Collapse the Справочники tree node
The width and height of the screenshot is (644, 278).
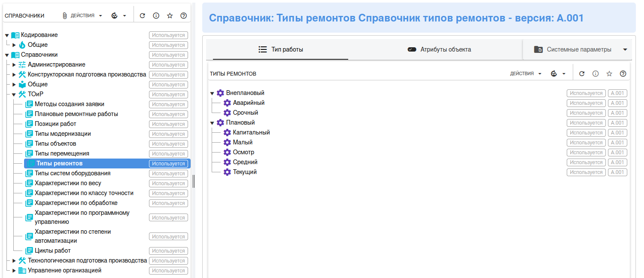[x=7, y=55]
